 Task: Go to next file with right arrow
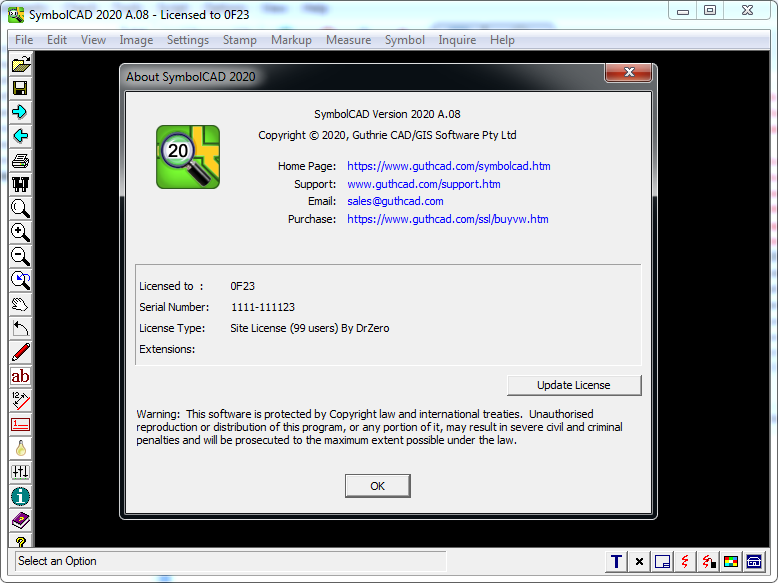tap(21, 112)
